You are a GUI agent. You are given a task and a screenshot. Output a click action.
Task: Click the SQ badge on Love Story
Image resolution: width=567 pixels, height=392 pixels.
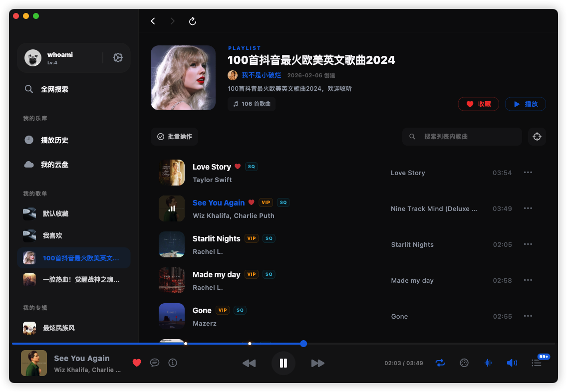[252, 167]
